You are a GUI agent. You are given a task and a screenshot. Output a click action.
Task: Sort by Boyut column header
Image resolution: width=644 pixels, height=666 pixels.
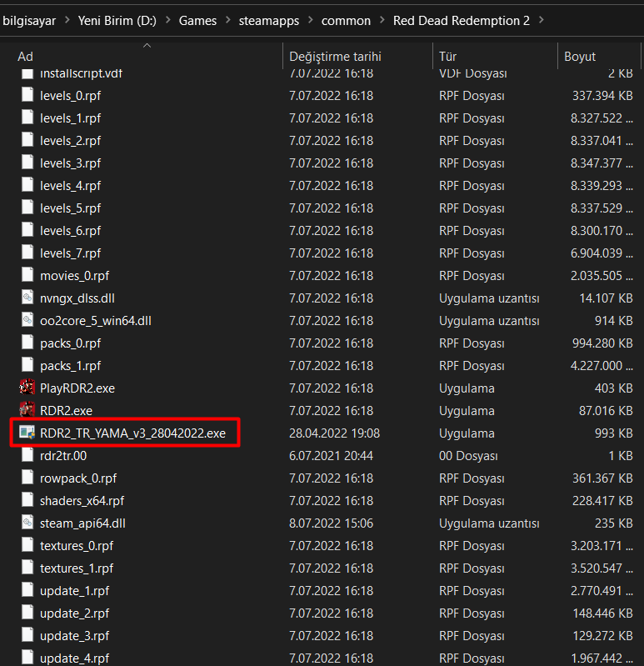pyautogui.click(x=580, y=56)
